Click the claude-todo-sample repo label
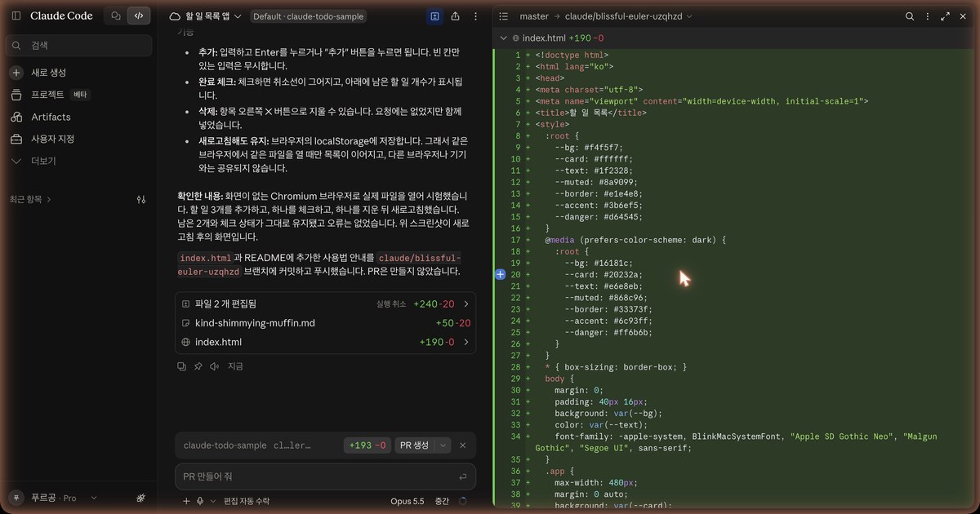Image resolution: width=980 pixels, height=514 pixels. pyautogui.click(x=225, y=445)
